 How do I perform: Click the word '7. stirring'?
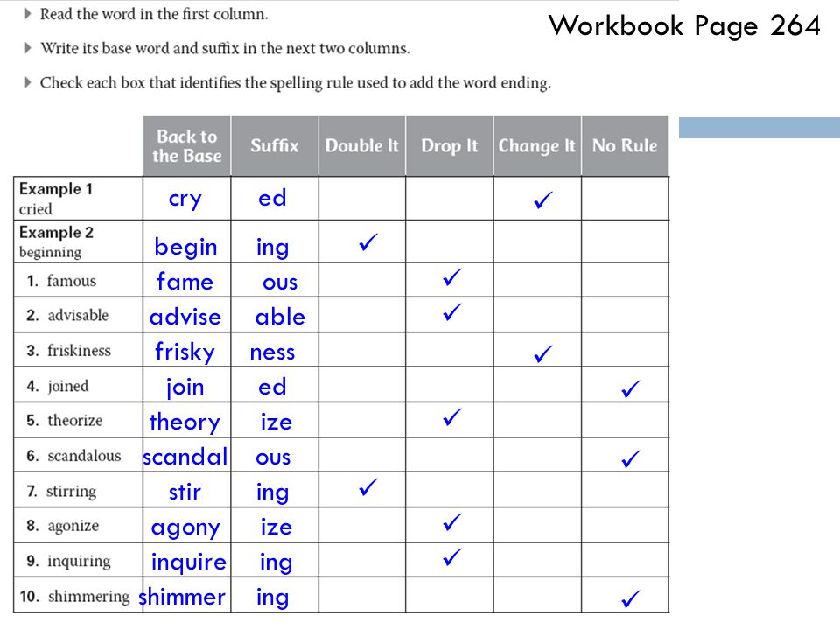click(61, 491)
